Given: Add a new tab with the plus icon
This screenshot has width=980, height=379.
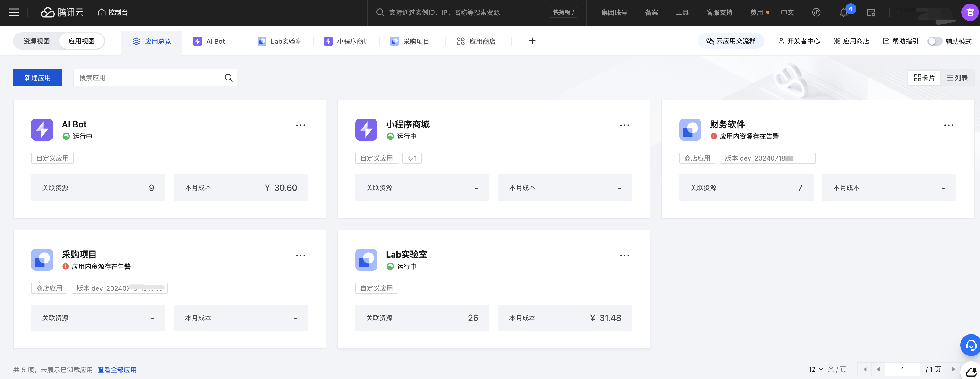Looking at the screenshot, I should tap(532, 41).
